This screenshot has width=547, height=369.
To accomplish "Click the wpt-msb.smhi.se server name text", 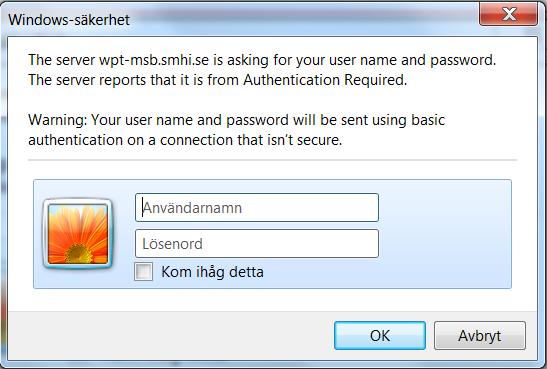I will tap(154, 60).
